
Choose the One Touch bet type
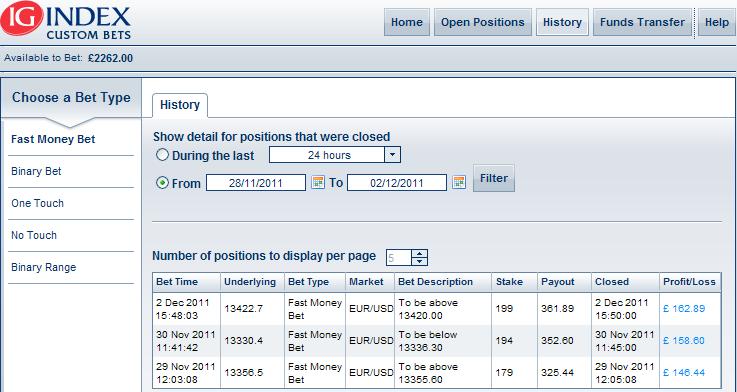pyautogui.click(x=37, y=203)
